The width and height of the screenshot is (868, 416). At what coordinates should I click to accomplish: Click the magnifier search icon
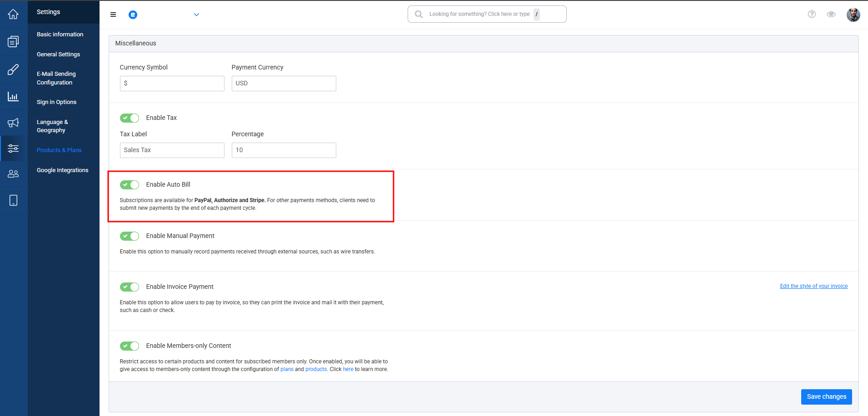(x=419, y=14)
